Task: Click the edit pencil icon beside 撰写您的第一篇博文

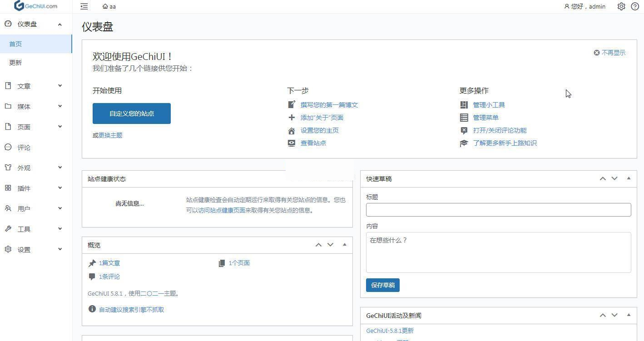Action: 292,104
